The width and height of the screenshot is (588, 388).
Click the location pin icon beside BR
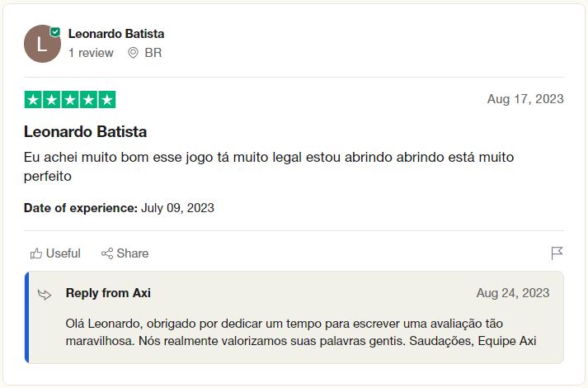coord(133,53)
